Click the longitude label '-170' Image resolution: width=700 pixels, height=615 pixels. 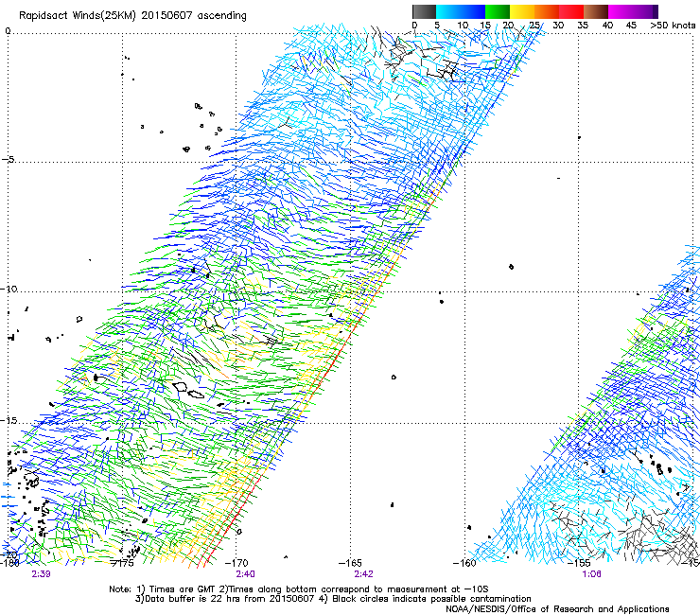(x=236, y=563)
